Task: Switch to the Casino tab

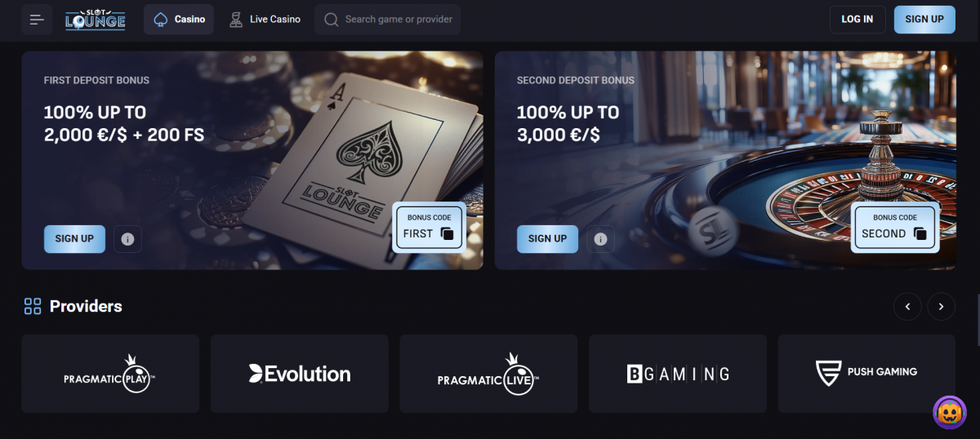Action: (x=179, y=20)
